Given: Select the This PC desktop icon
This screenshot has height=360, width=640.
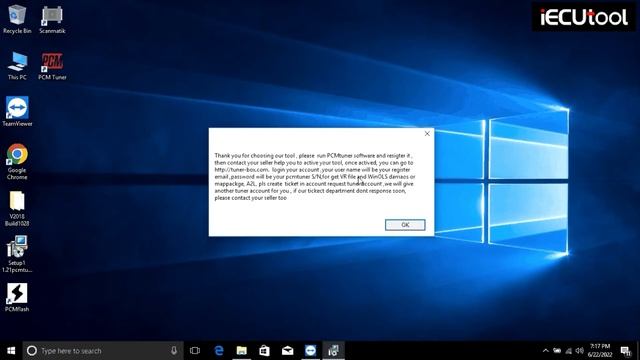Looking at the screenshot, I should pos(17,66).
